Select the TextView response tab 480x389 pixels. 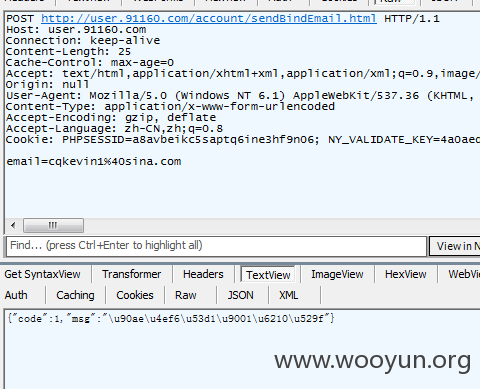[x=268, y=275]
